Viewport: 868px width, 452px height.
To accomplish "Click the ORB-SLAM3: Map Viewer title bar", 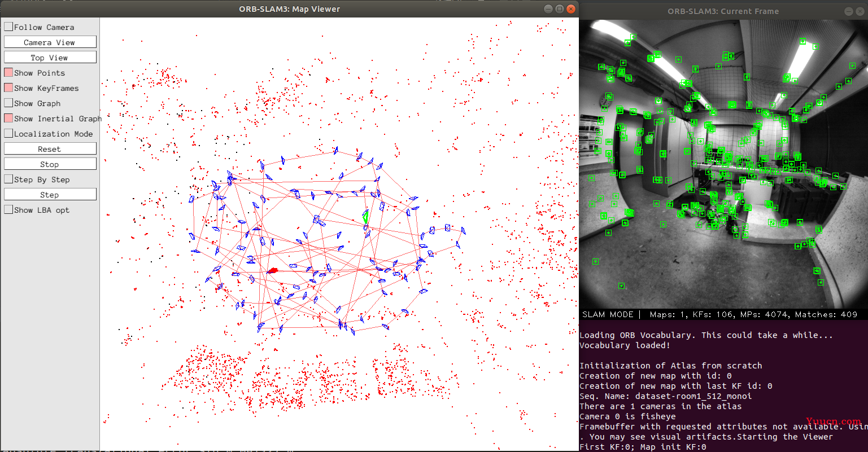I will (x=289, y=8).
